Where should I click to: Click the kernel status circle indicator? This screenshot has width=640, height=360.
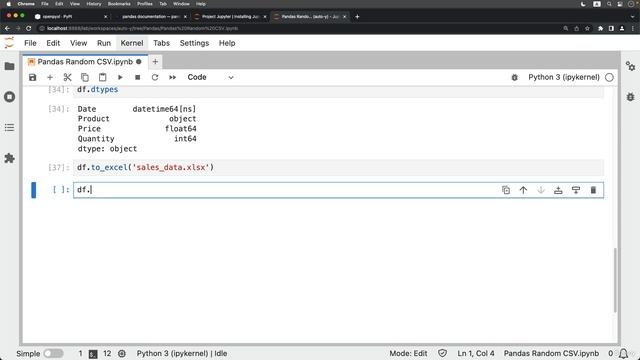click(x=609, y=77)
